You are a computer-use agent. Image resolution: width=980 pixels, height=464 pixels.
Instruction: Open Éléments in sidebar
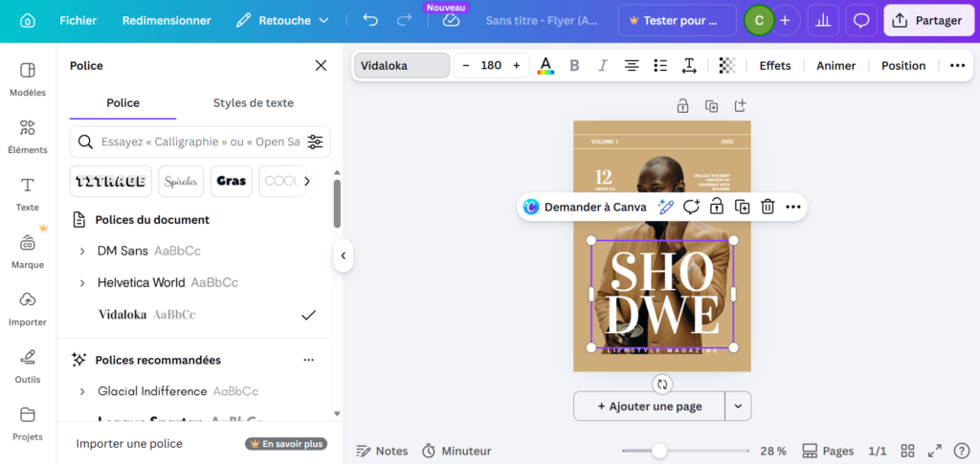pos(28,136)
